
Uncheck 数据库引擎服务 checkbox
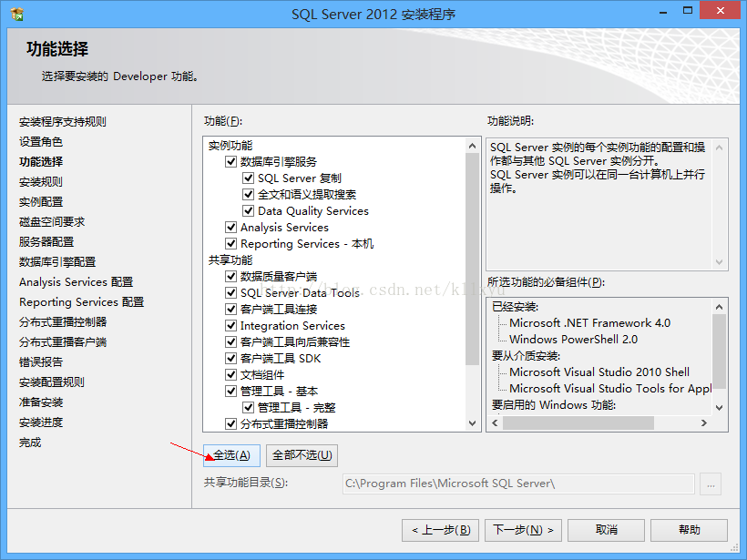tap(230, 161)
